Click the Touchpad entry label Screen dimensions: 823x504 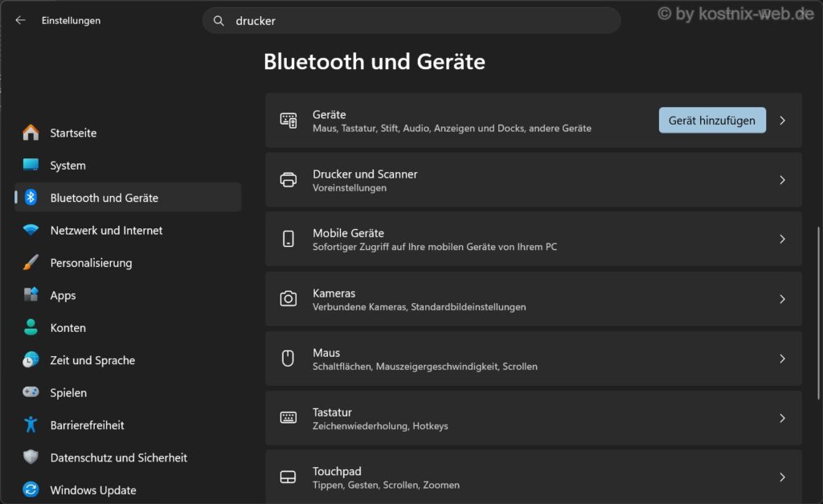(x=337, y=471)
